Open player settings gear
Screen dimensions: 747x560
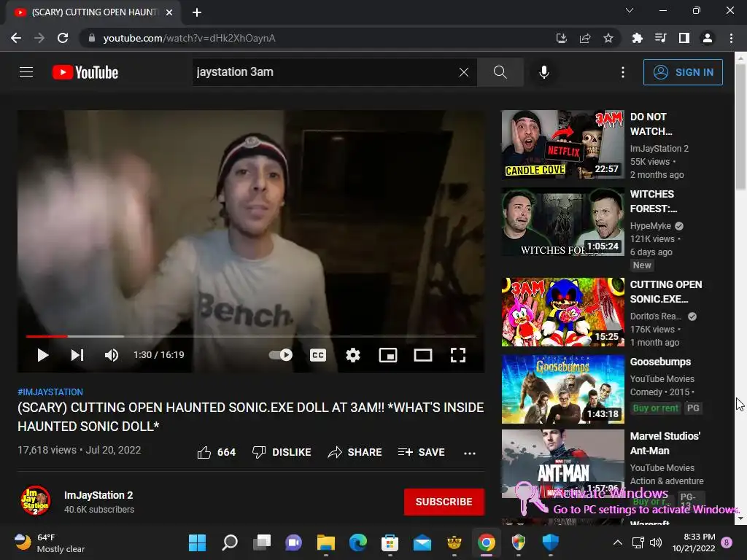[x=352, y=355]
